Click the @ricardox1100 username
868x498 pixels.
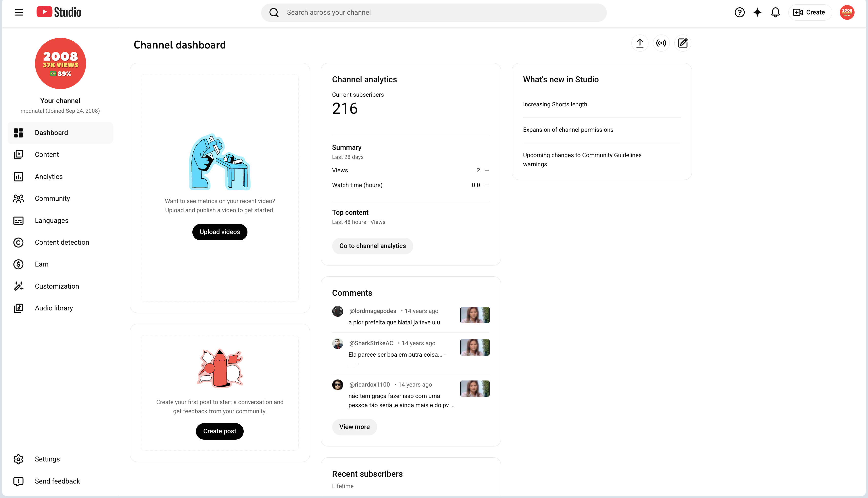point(369,385)
